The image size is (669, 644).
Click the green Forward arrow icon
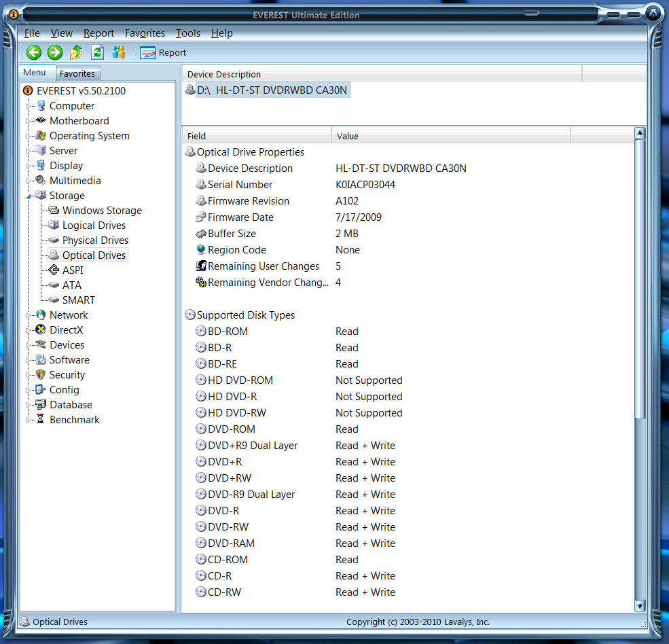coord(55,52)
